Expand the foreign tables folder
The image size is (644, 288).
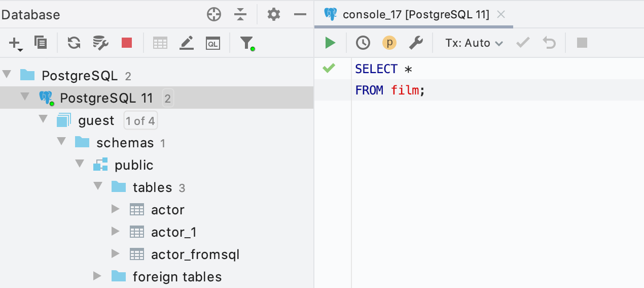(x=97, y=276)
